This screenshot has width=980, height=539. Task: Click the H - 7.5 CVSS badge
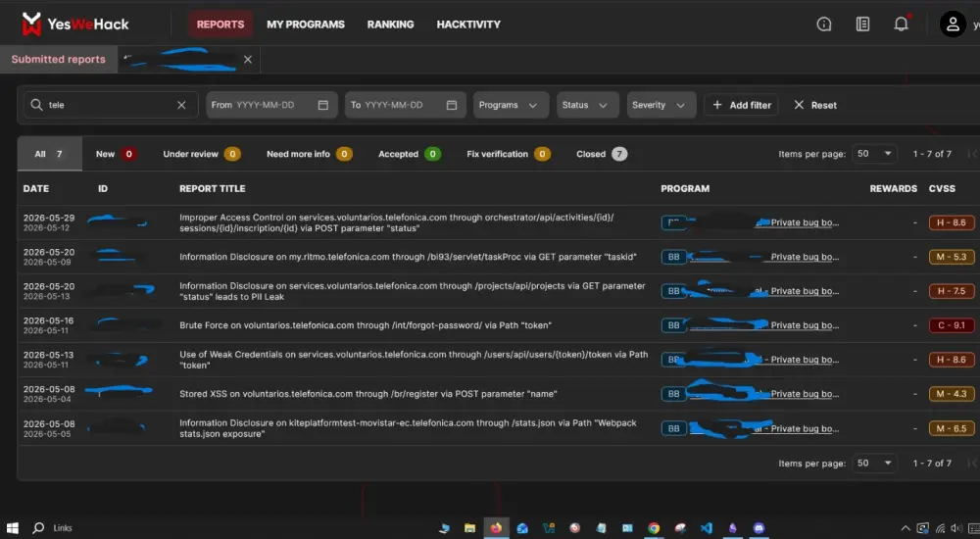952,291
